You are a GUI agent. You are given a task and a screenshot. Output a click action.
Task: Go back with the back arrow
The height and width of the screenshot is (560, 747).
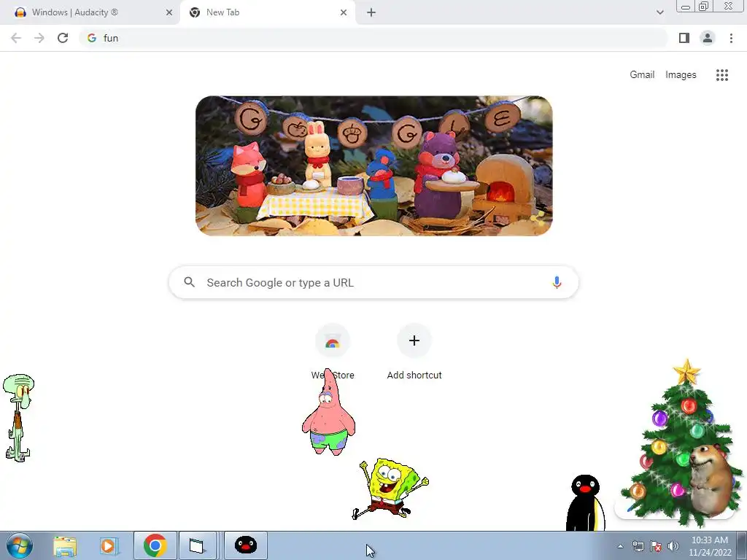coord(16,38)
